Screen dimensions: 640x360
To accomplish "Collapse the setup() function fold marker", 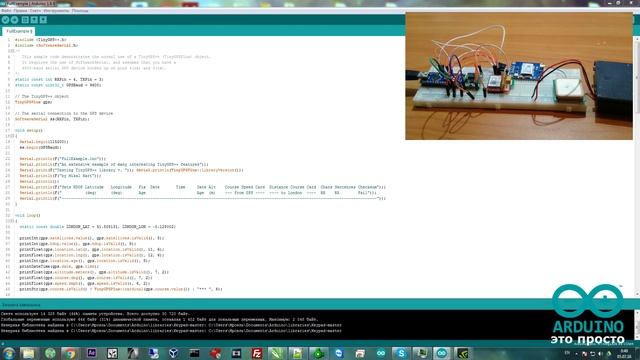I will click(13, 136).
